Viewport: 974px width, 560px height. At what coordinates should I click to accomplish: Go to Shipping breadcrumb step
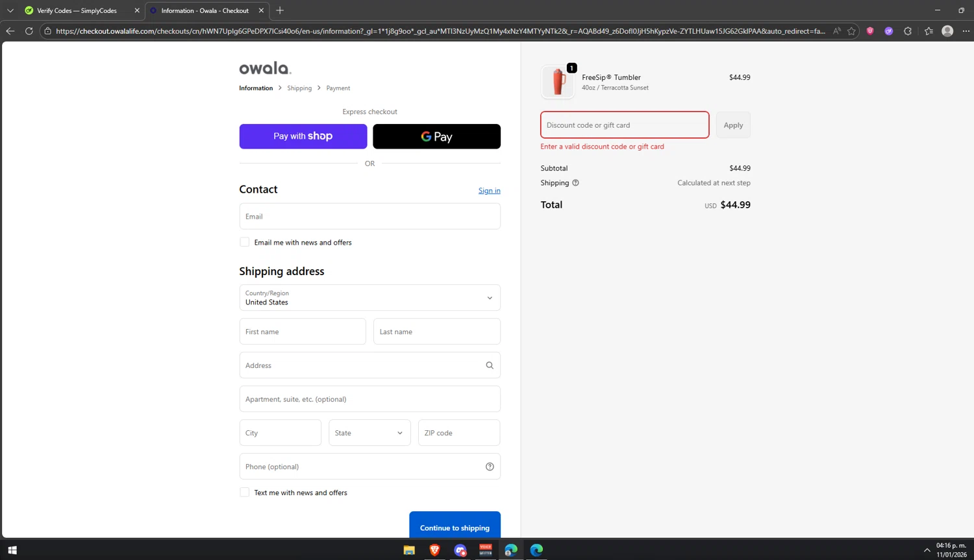coord(299,88)
